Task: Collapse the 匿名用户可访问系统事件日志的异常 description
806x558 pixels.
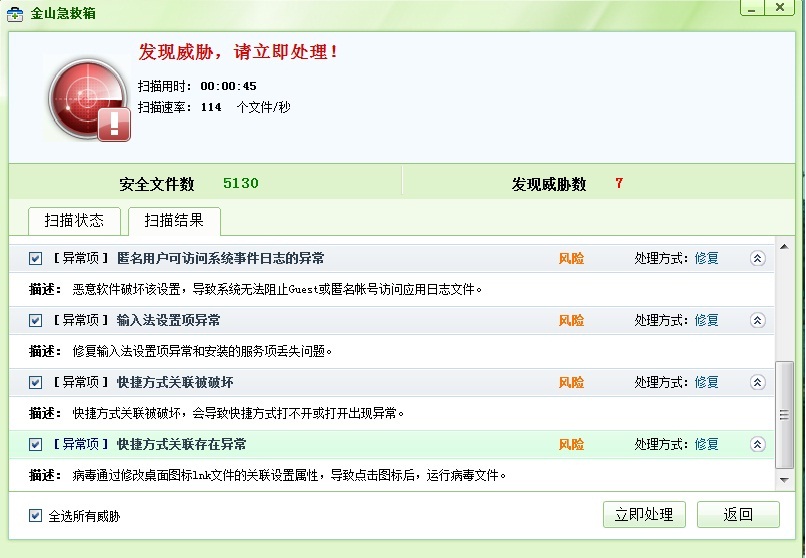Action: 757,258
